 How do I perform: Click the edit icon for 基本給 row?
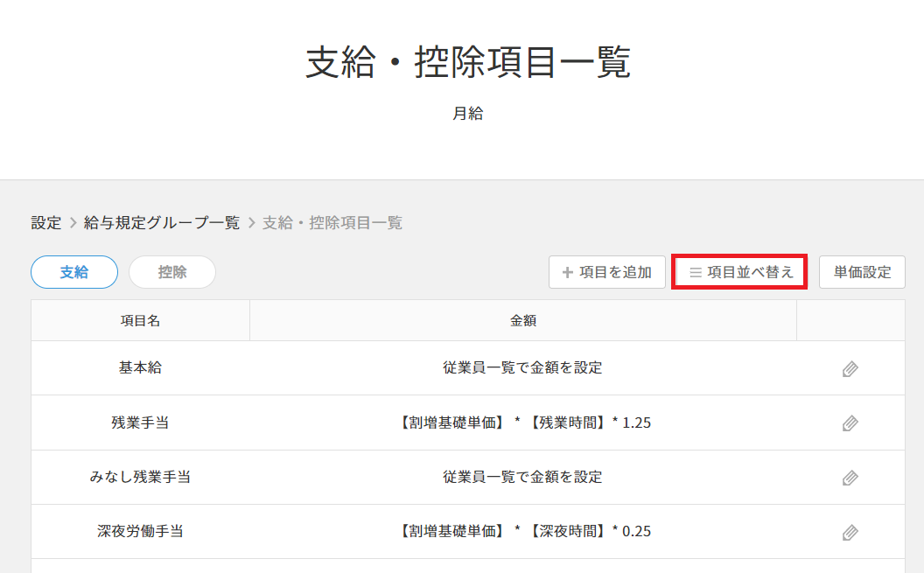pyautogui.click(x=850, y=368)
